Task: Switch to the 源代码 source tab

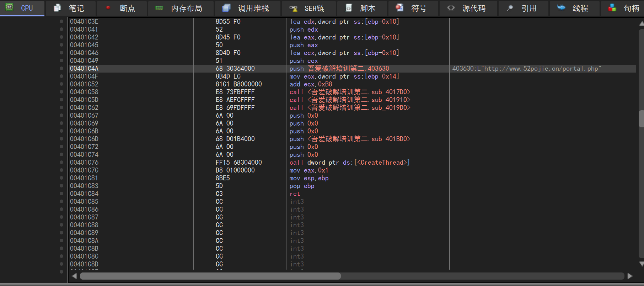Action: (468, 8)
